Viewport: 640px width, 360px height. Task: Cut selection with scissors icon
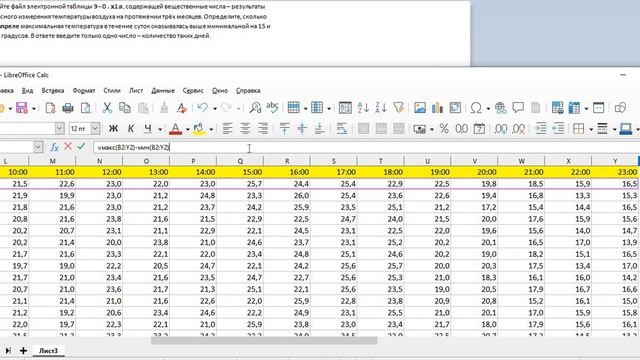(107, 108)
